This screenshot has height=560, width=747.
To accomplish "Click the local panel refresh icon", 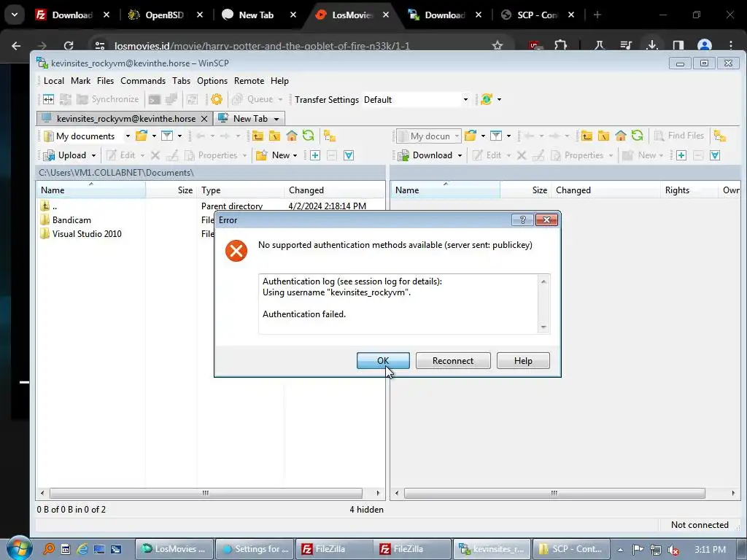I will pos(309,136).
